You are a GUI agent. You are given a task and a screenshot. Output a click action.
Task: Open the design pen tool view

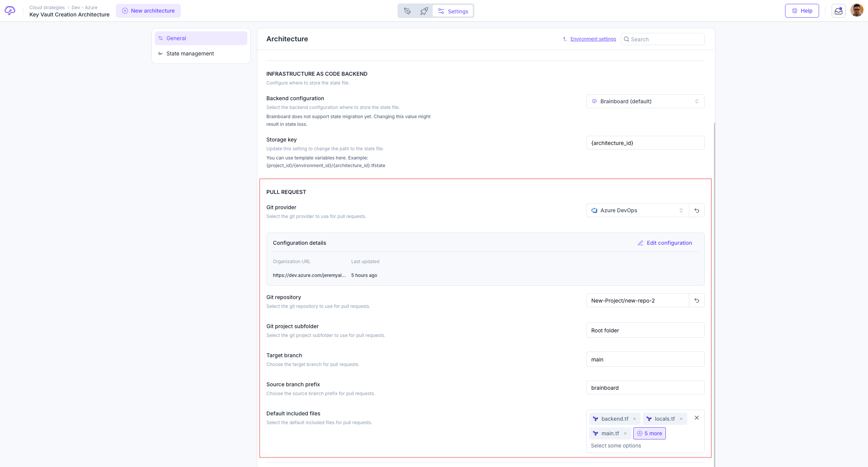tap(407, 11)
